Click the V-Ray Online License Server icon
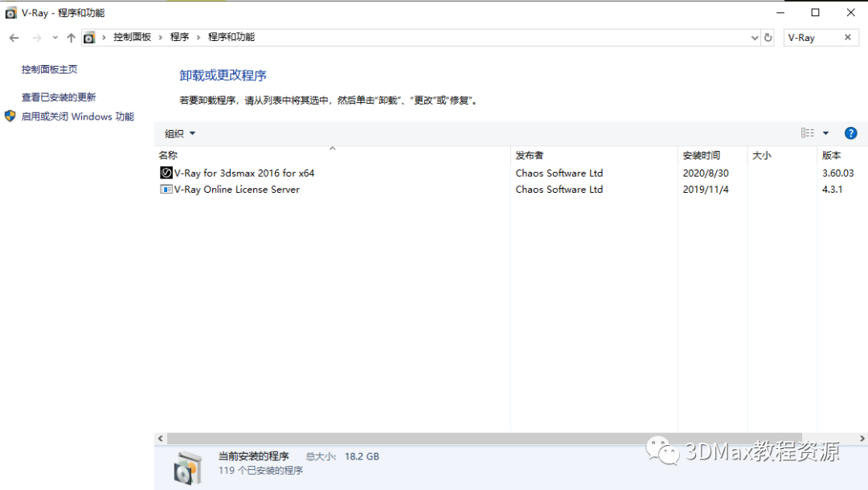Screen dimensions: 868x490 point(166,189)
